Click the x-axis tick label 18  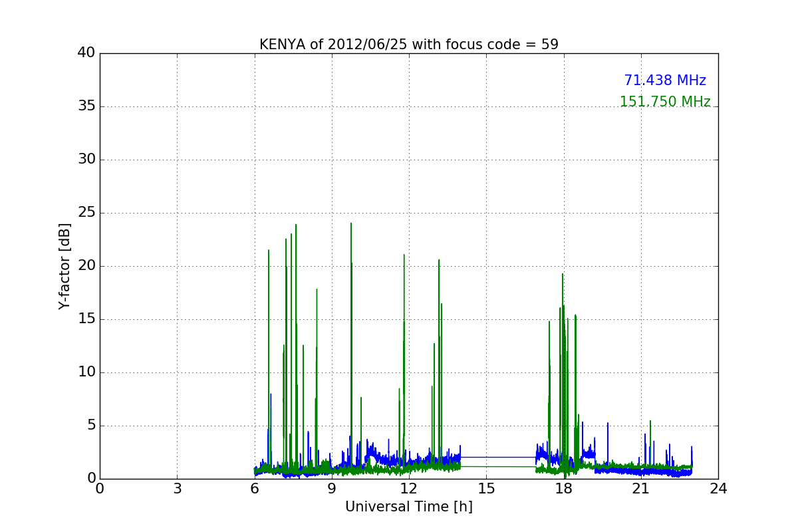coord(564,489)
